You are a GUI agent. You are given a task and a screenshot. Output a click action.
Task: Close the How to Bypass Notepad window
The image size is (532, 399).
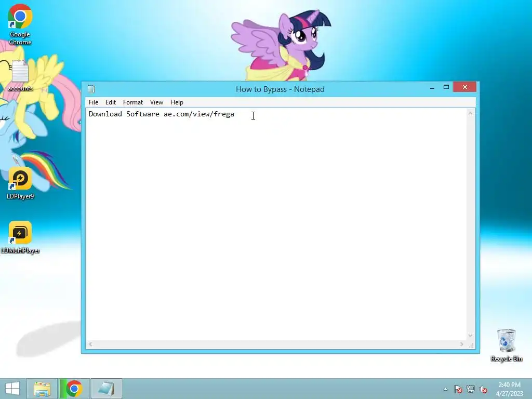pyautogui.click(x=465, y=87)
